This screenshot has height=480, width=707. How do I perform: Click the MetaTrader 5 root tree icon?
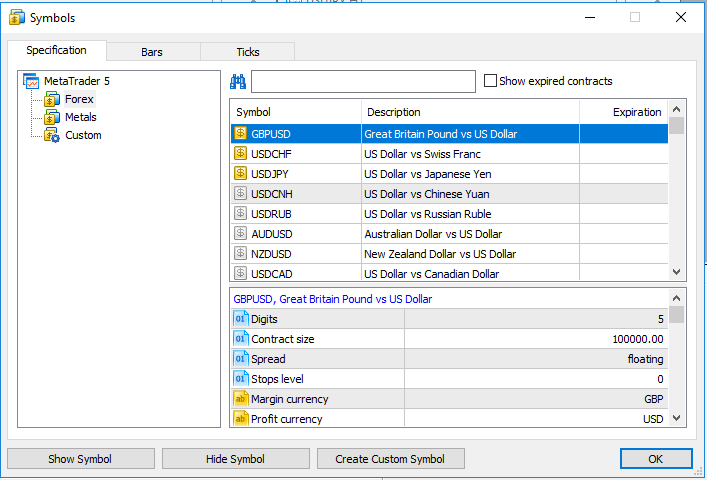[x=31, y=81]
